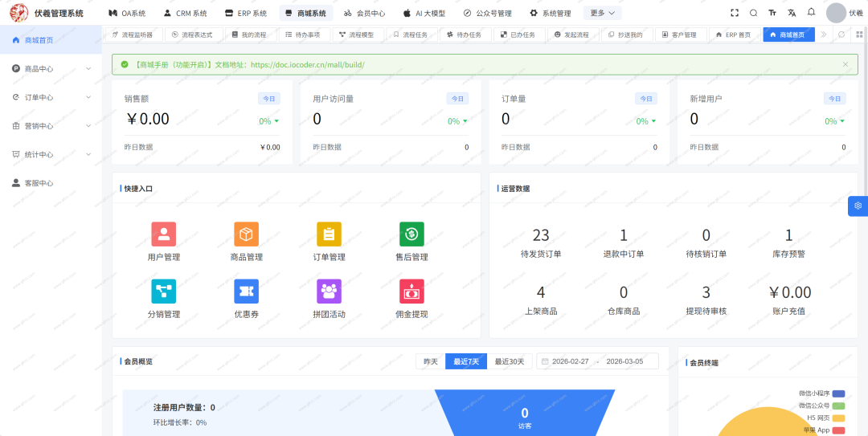Open the 更多 dropdown in top menu

click(602, 13)
